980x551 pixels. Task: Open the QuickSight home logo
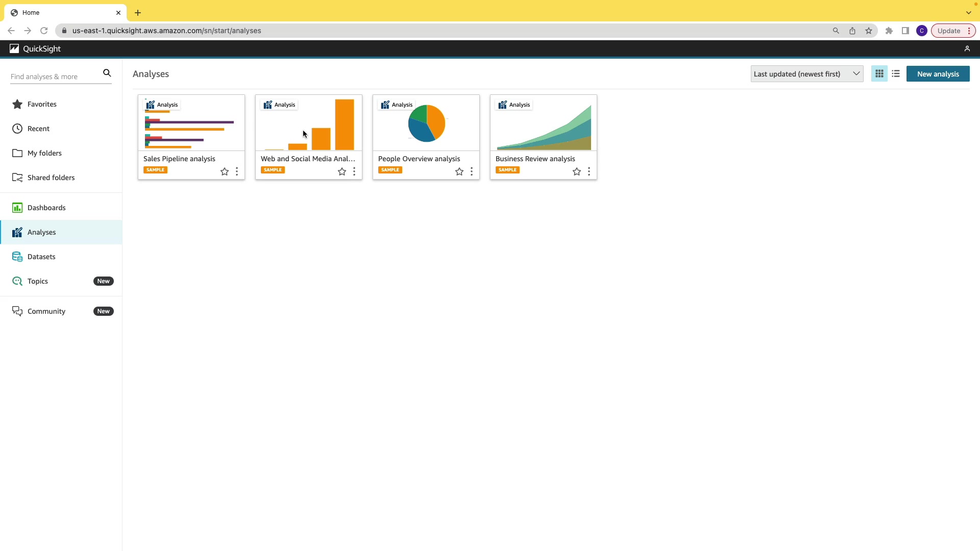click(35, 49)
